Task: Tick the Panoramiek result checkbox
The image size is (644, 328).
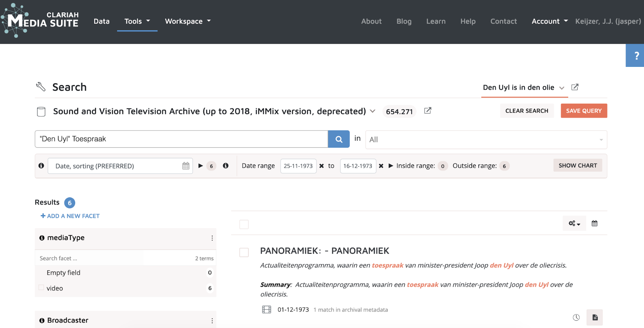Action: (x=244, y=253)
